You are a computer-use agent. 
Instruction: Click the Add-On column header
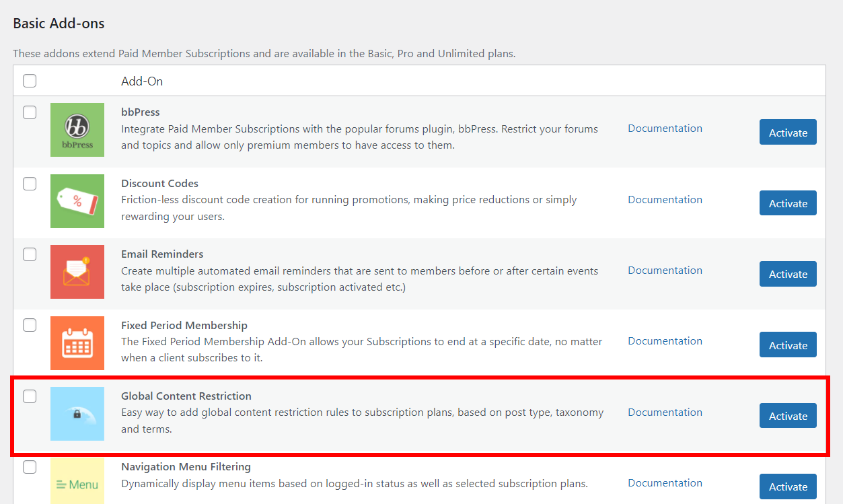(x=142, y=81)
